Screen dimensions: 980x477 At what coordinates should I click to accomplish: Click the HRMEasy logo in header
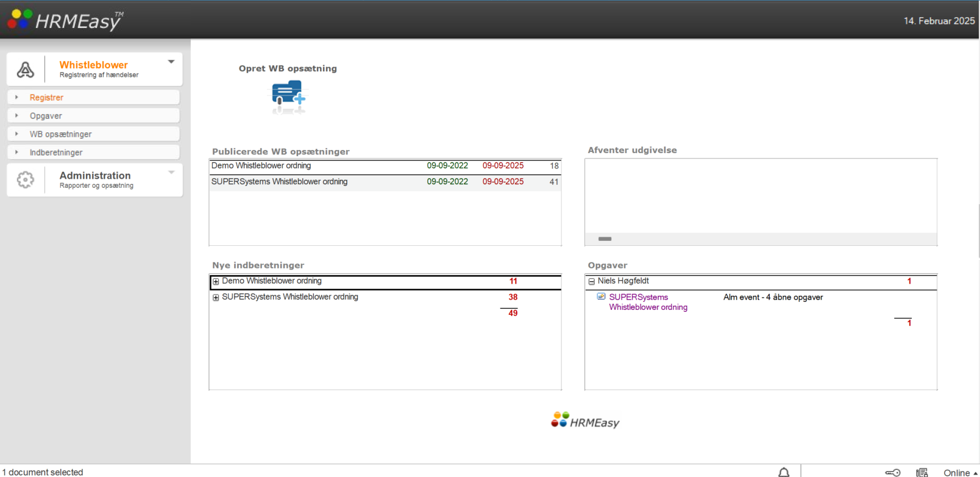65,20
